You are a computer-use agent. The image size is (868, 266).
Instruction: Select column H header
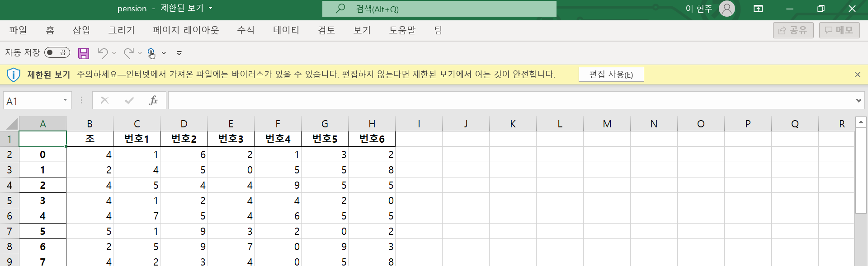372,124
